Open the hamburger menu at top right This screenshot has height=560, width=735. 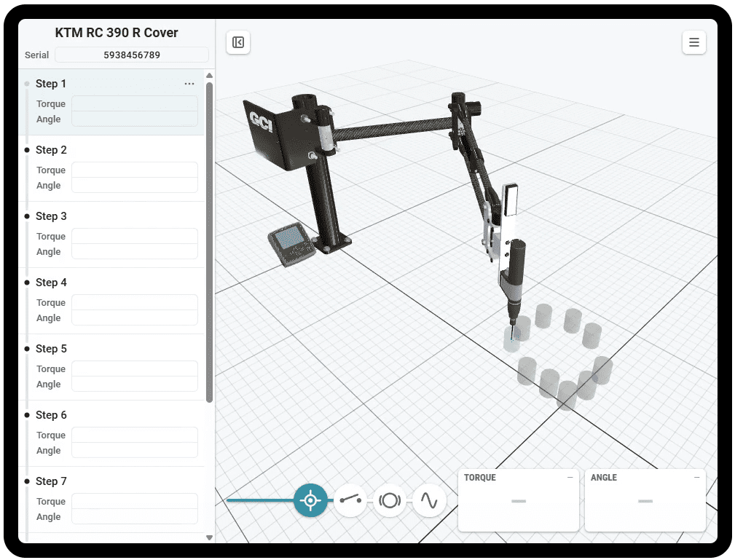[693, 42]
